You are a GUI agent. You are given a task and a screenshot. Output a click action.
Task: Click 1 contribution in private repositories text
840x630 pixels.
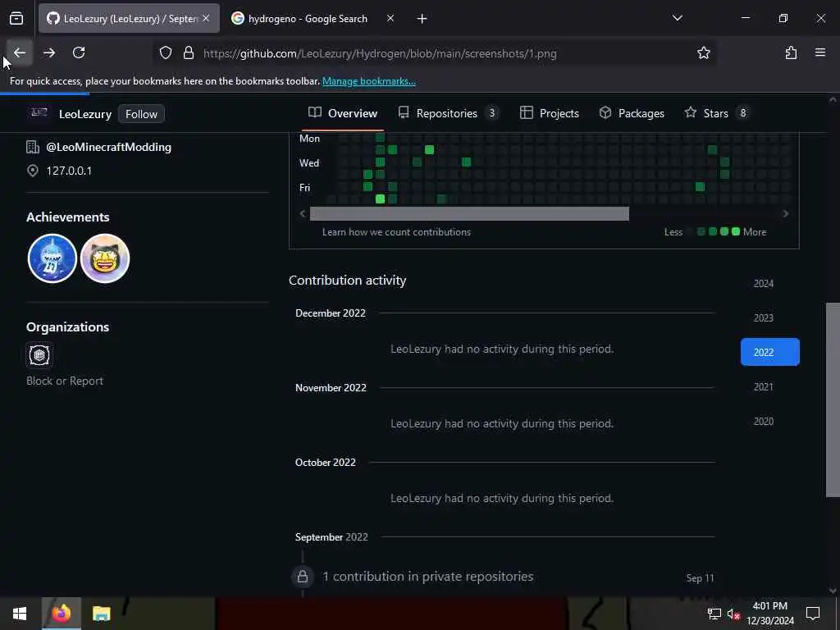pos(428,577)
